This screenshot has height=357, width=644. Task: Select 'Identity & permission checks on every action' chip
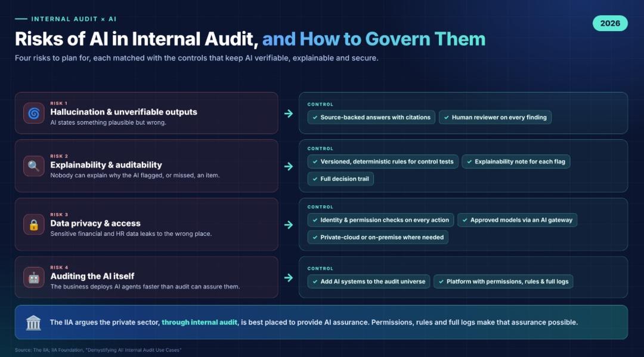(380, 220)
